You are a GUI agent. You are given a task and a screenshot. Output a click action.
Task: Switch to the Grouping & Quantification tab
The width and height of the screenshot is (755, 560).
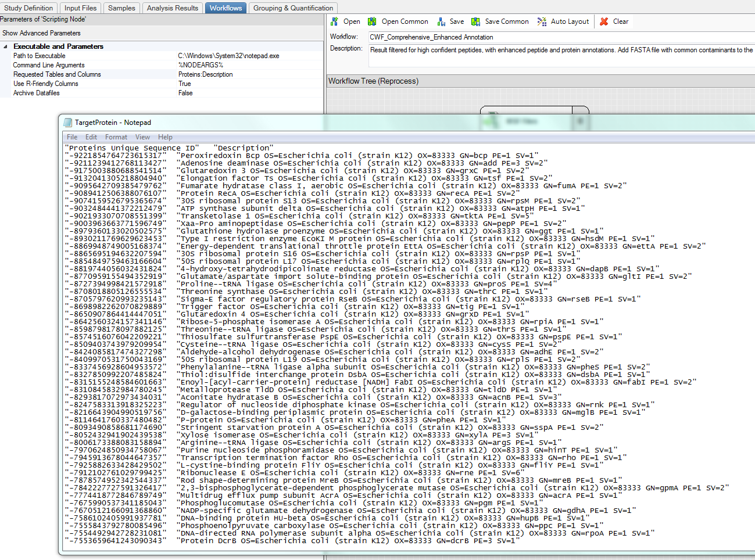click(293, 8)
